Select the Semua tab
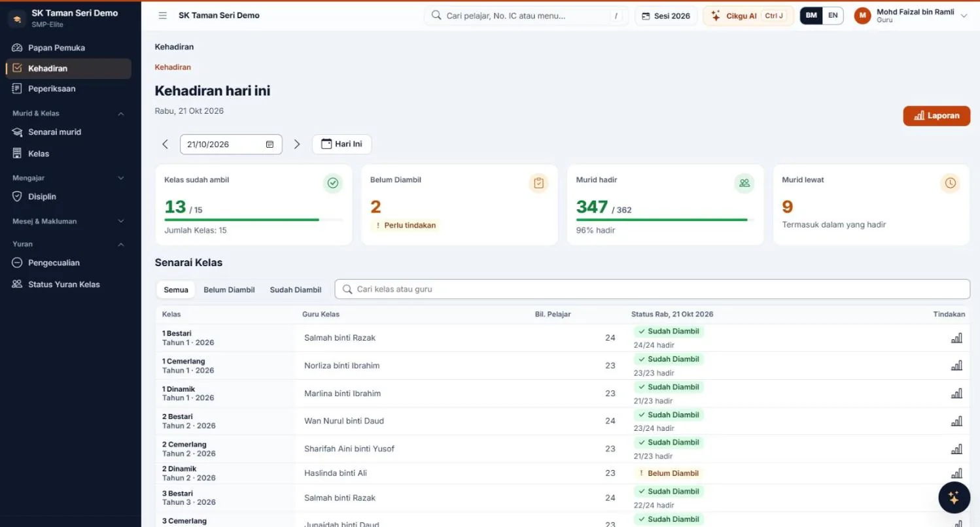Image resolution: width=980 pixels, height=527 pixels. pos(176,290)
